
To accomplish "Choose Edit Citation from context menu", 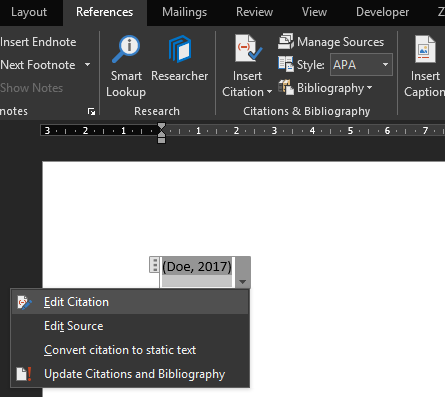I will [x=130, y=302].
